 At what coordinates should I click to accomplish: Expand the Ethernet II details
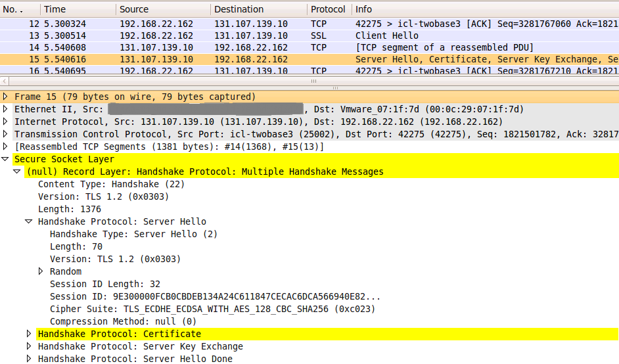click(x=5, y=109)
